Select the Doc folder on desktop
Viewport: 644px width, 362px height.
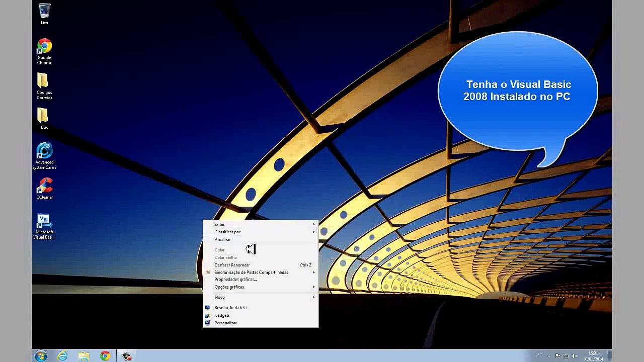pos(44,119)
